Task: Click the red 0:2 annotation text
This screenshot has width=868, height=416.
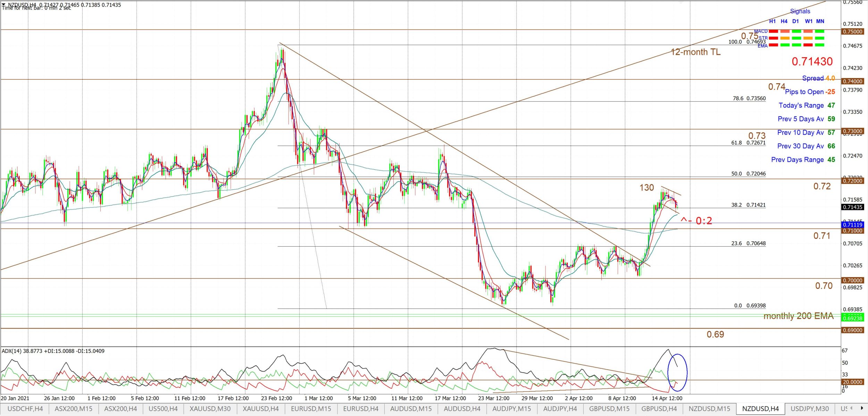Action: [703, 221]
